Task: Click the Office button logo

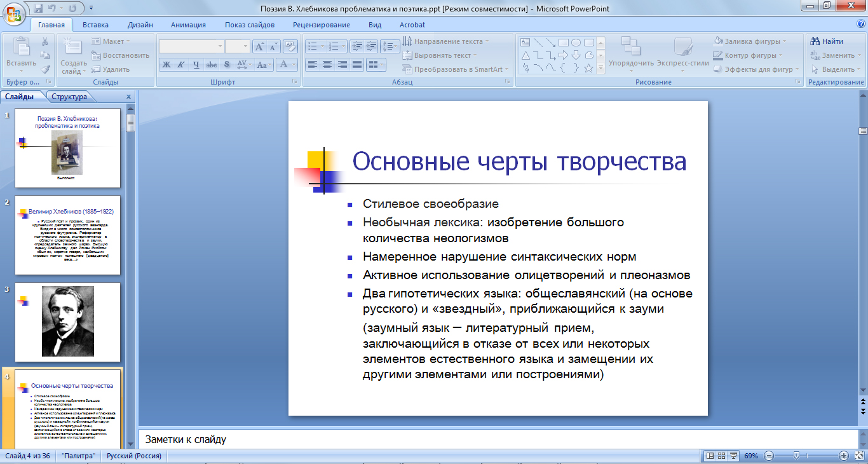Action: 14,14
